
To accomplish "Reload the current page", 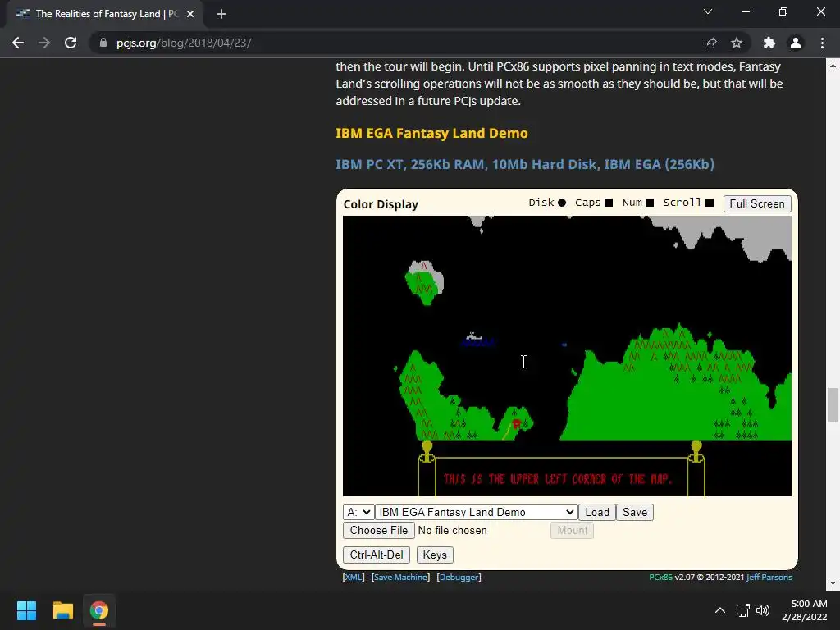I will tap(71, 43).
